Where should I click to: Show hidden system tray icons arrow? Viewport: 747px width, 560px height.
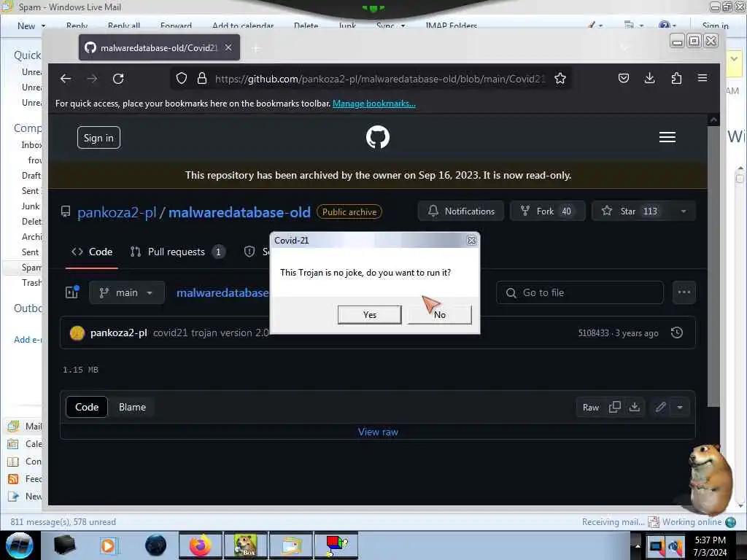[638, 545]
